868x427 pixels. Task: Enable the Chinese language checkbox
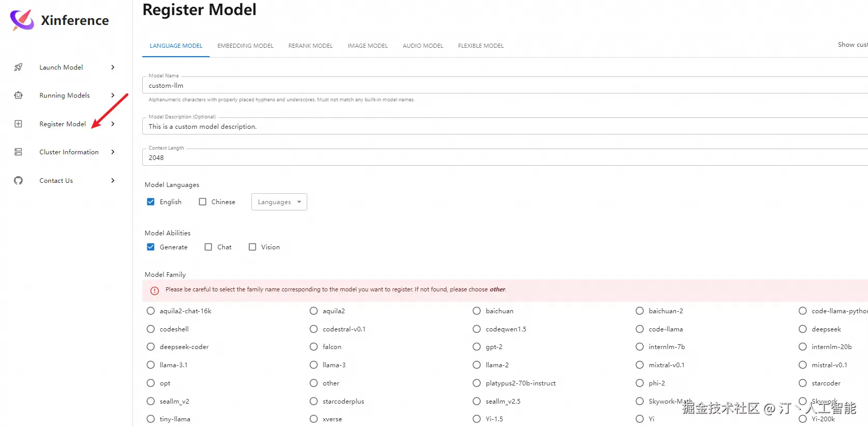pyautogui.click(x=202, y=202)
